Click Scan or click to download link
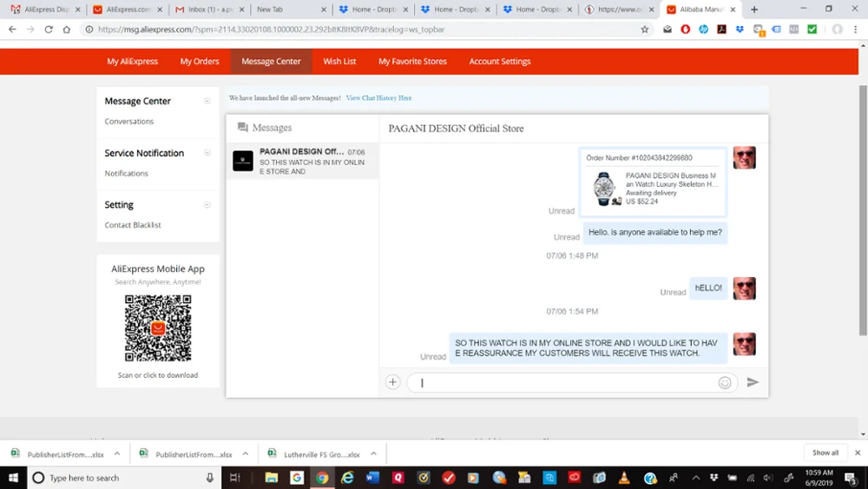The width and height of the screenshot is (868, 489). click(x=158, y=375)
